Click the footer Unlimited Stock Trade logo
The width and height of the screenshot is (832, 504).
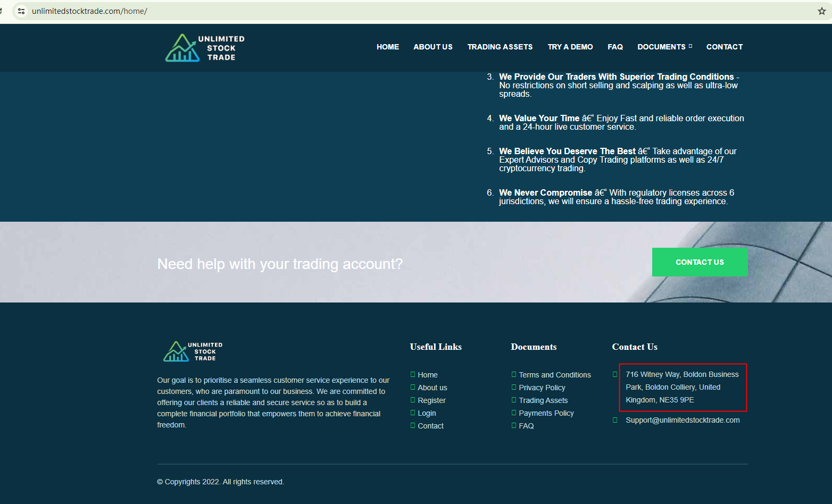tap(193, 351)
